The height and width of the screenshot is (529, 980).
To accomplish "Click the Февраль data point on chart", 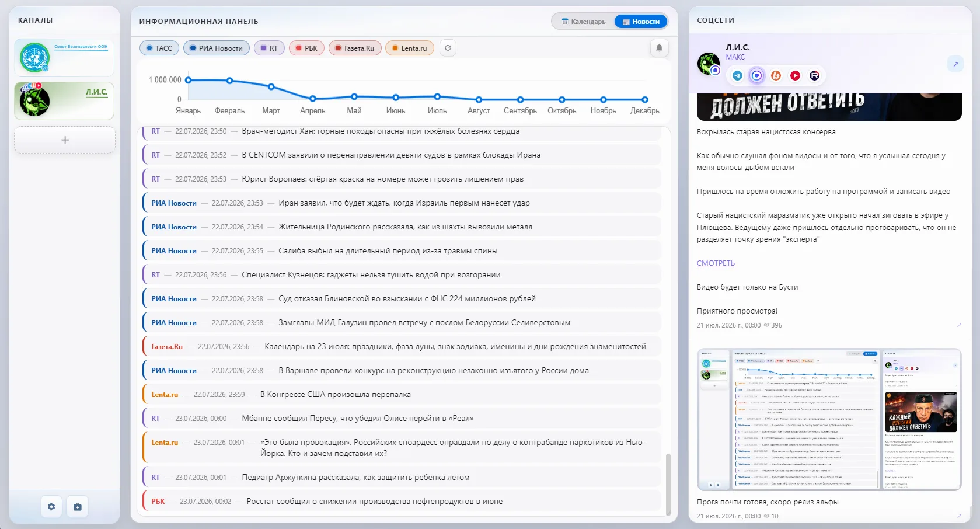I will [229, 81].
